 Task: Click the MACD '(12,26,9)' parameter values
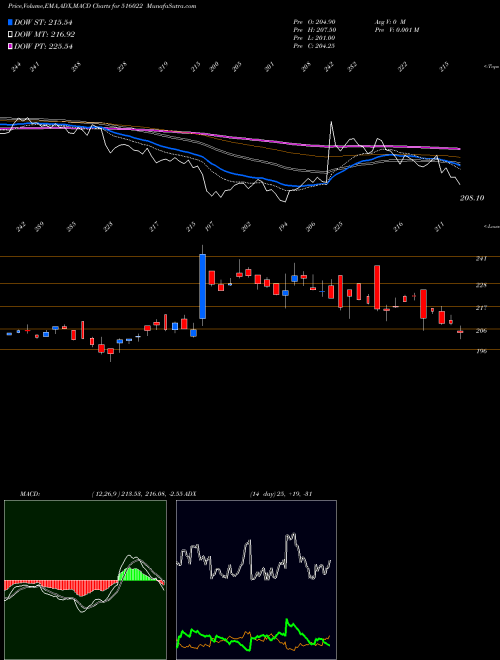tap(138, 494)
